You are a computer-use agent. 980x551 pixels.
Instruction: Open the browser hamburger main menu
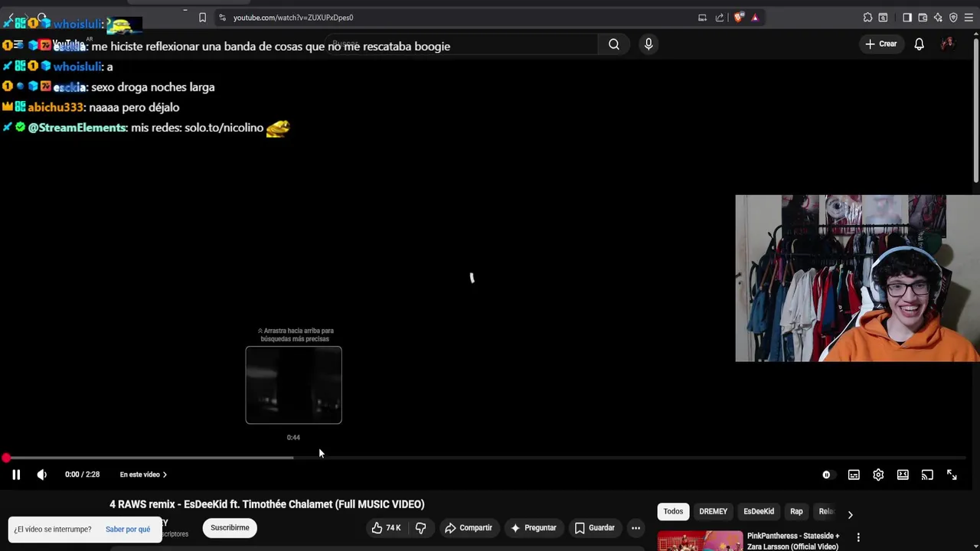[969, 18]
